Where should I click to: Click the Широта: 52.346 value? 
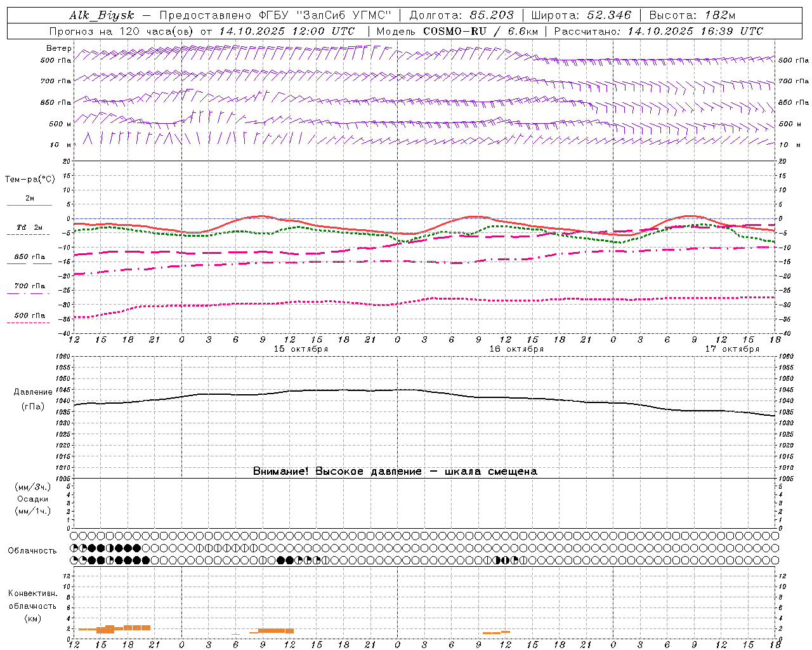coord(581,15)
